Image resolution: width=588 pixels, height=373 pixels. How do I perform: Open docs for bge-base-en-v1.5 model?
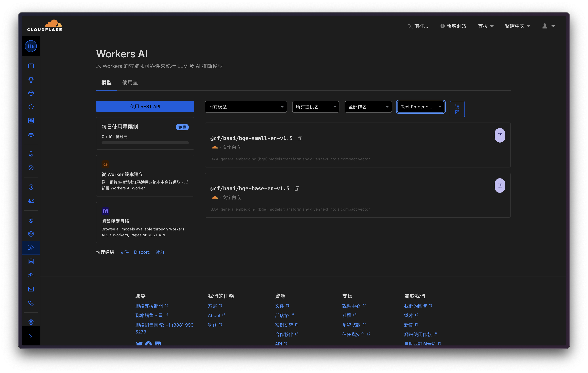(x=500, y=186)
